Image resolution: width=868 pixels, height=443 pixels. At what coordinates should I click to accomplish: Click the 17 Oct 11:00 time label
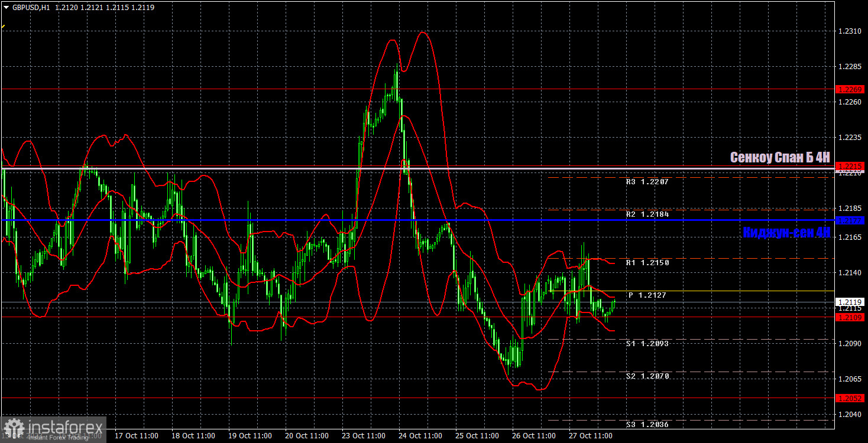(136, 436)
